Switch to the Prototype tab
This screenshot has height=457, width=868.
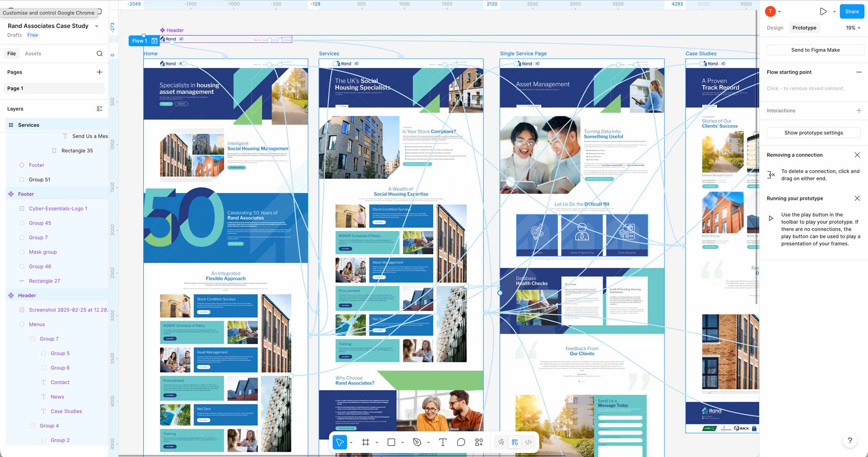(x=804, y=28)
